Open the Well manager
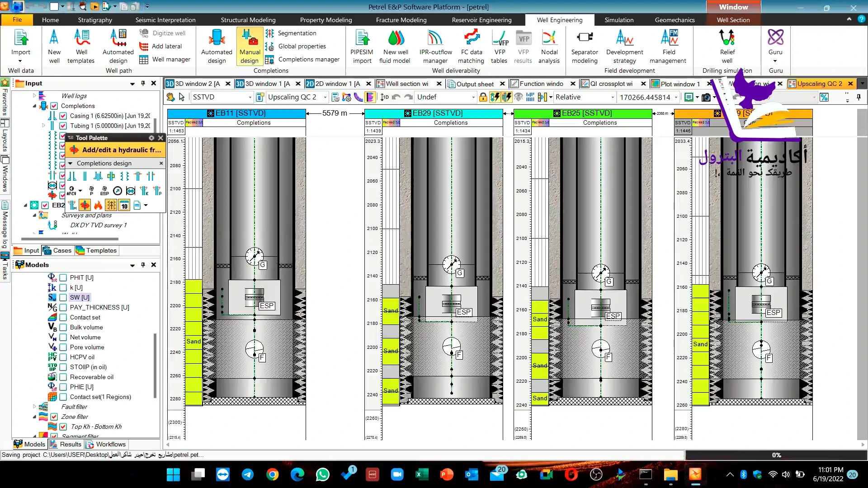Viewport: 868px width, 488px height. coord(165,59)
